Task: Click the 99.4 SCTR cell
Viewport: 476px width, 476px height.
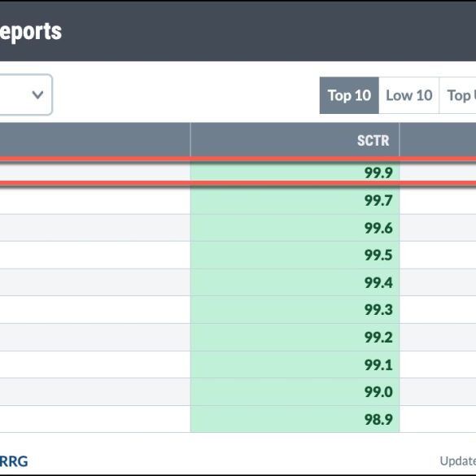Action: tap(295, 282)
